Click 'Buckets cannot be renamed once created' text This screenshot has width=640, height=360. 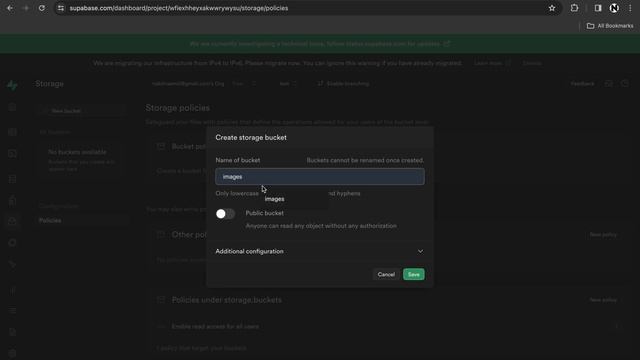point(365,160)
